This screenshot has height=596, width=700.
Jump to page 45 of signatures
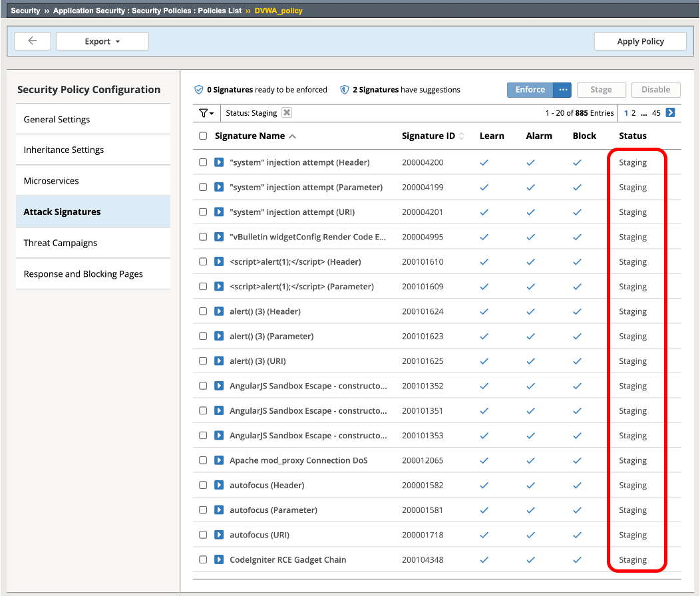click(x=656, y=113)
